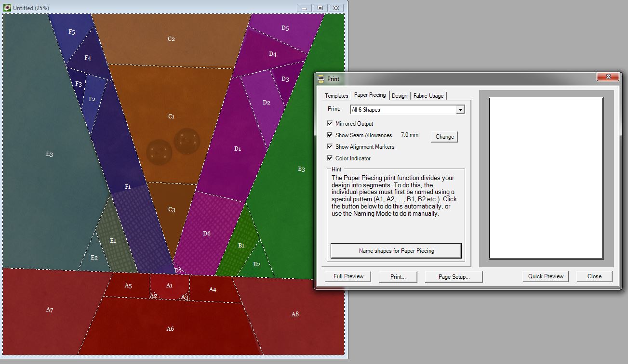Viewport: 628px width, 364px height.
Task: Click the printer icon in the Print dialog titlebar
Action: click(x=320, y=78)
